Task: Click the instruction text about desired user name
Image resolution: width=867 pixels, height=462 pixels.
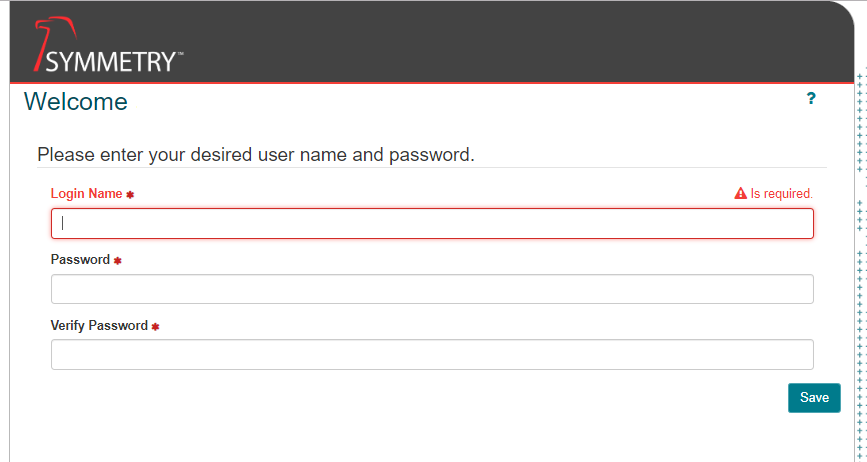Action: [256, 155]
